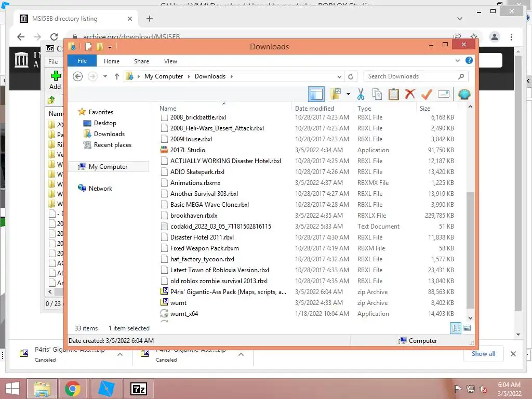
Task: Open the View ribbon tab
Action: click(x=170, y=61)
